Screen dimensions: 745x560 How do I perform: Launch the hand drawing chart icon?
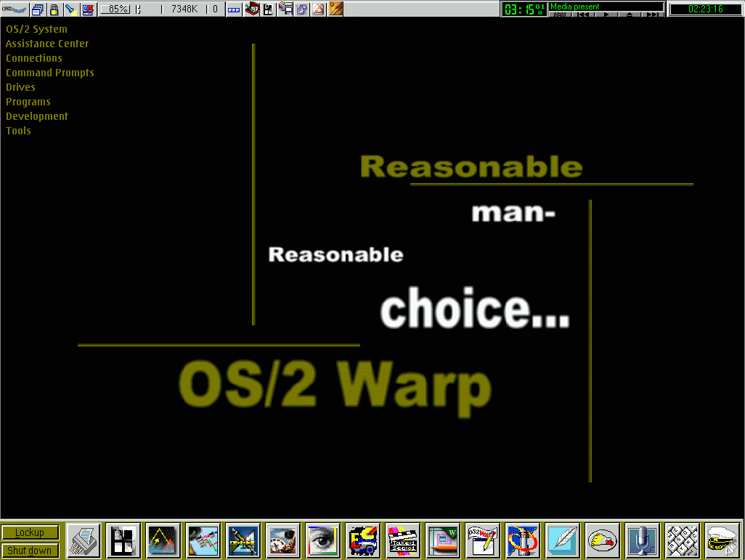click(203, 540)
